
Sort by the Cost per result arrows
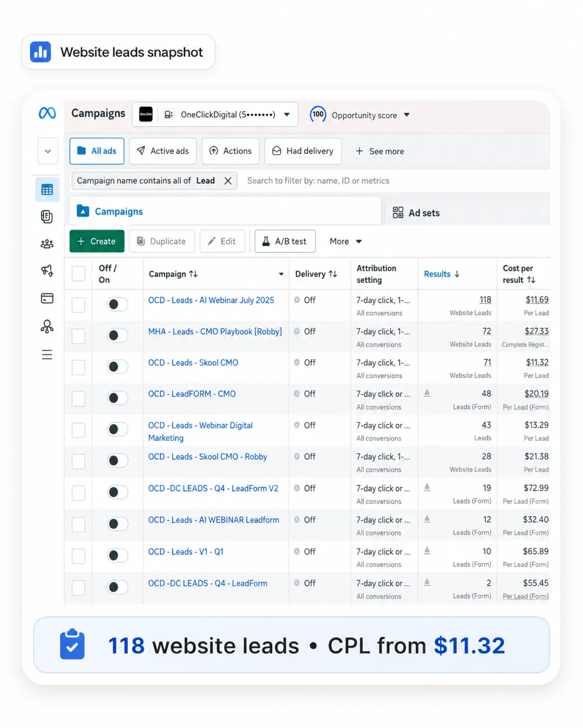[x=531, y=280]
